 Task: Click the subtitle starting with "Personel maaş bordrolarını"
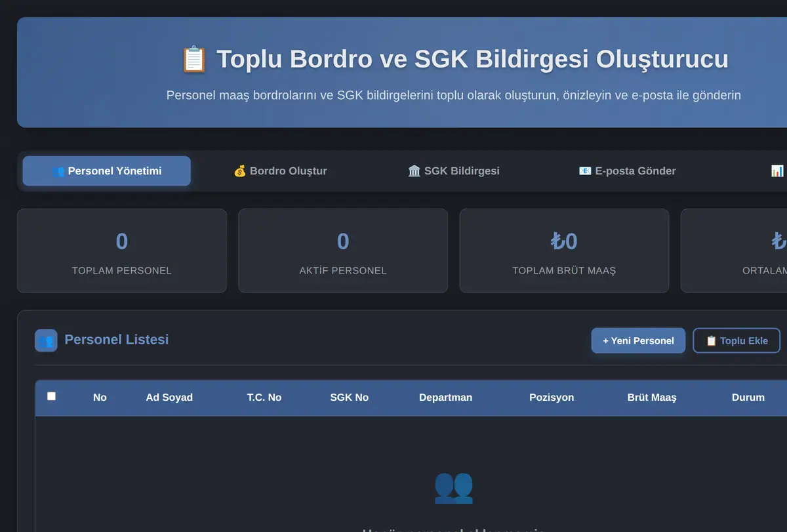(454, 95)
